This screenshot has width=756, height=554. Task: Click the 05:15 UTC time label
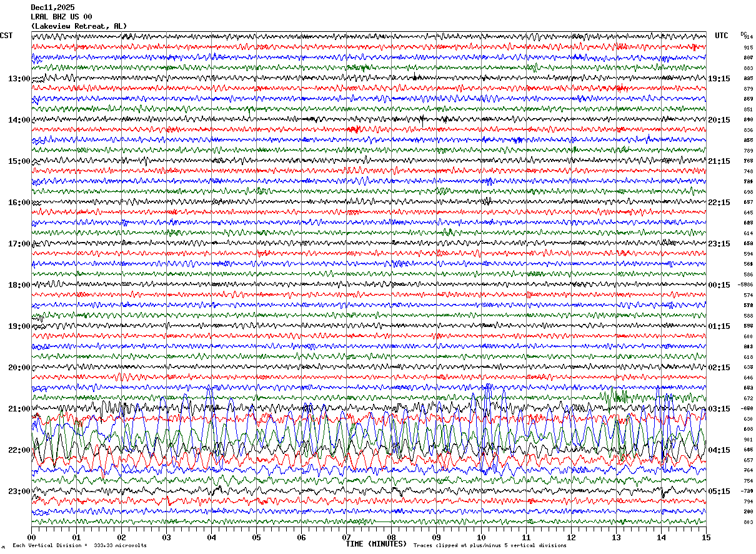[x=719, y=491]
